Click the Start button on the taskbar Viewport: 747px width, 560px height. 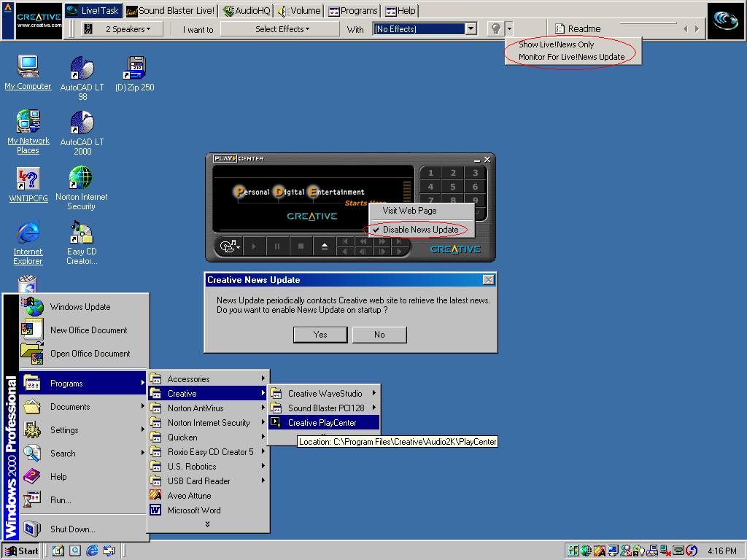22,551
